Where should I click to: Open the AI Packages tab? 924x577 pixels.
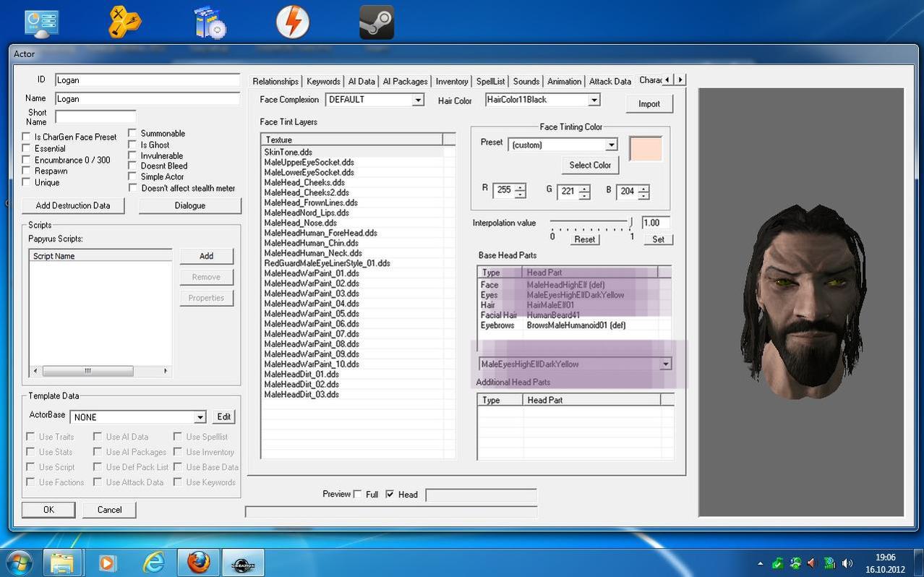click(405, 82)
